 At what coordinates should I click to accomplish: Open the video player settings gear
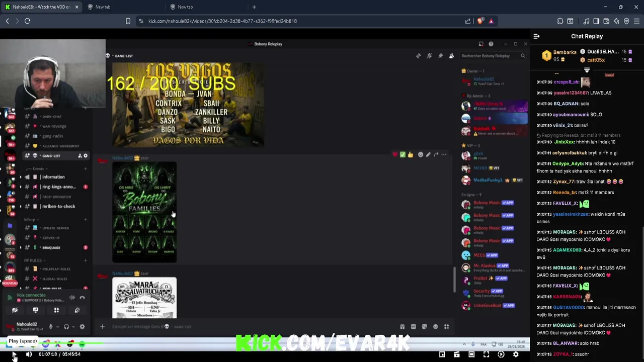tap(516, 354)
